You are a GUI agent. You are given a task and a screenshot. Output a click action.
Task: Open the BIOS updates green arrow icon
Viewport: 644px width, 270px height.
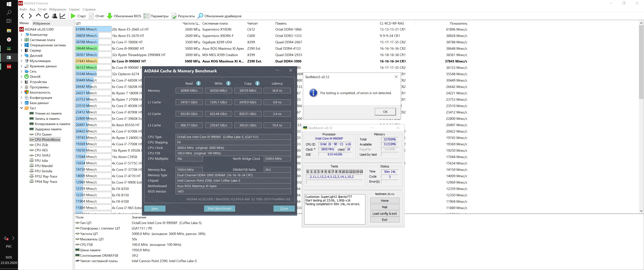pyautogui.click(x=110, y=16)
